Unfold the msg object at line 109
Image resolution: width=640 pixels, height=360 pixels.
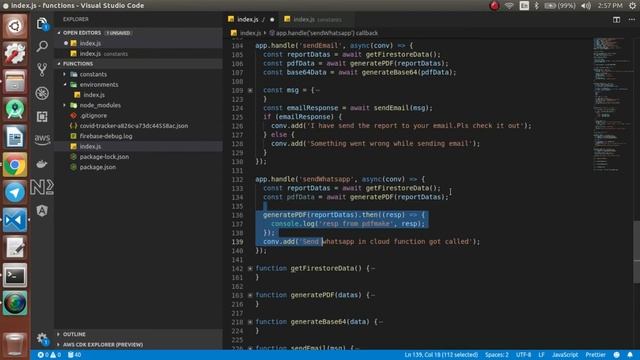click(250, 90)
